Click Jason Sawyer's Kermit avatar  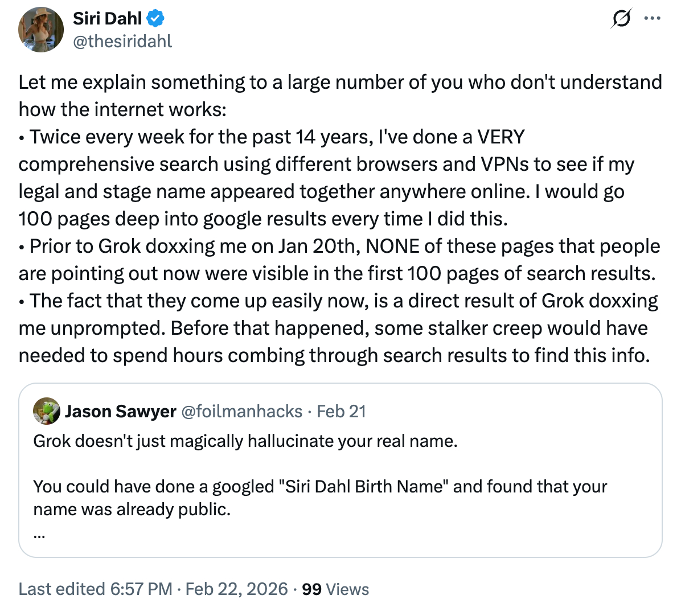point(47,411)
